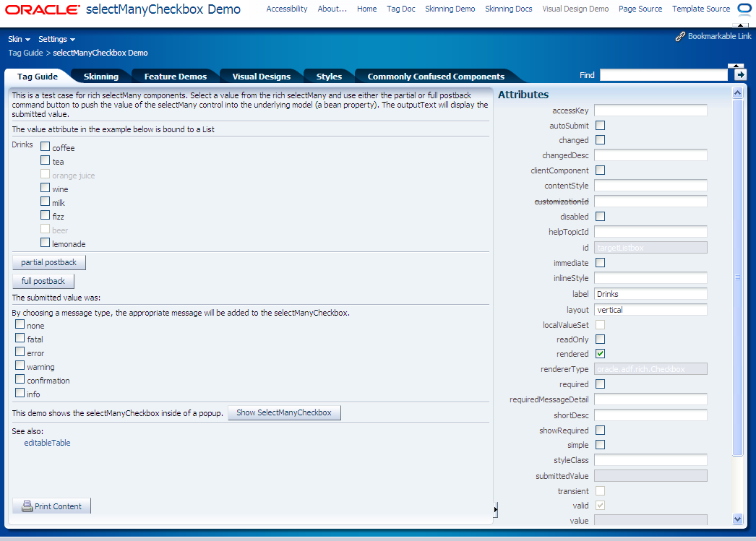This screenshot has height=541, width=756.
Task: Toggle the showRequired attribute checkbox
Action: [x=601, y=430]
